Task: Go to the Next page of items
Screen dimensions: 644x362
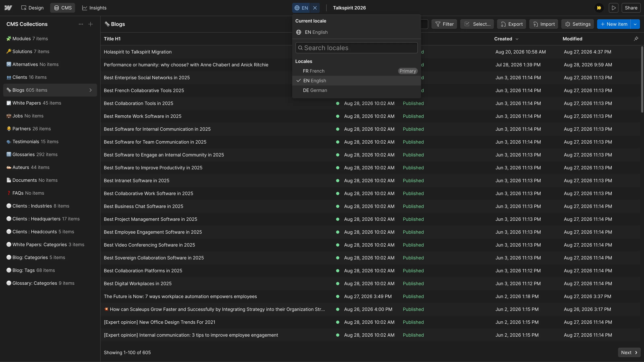Action: (x=629, y=353)
